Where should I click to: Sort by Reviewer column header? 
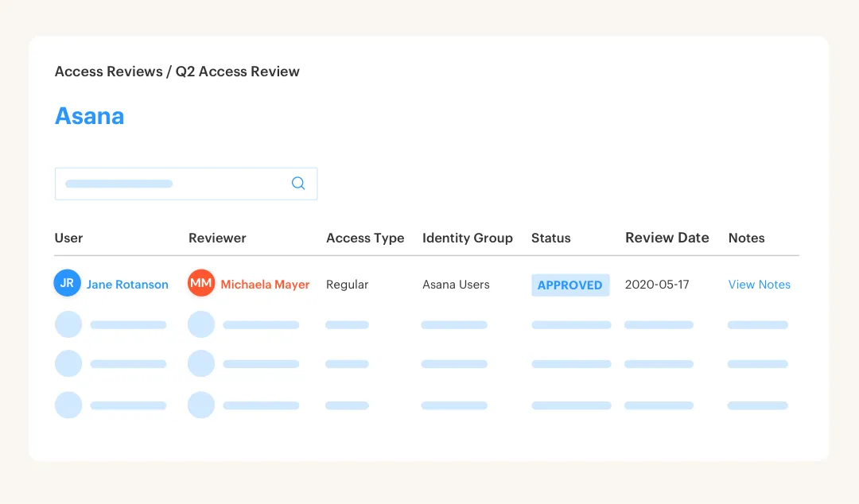[217, 238]
